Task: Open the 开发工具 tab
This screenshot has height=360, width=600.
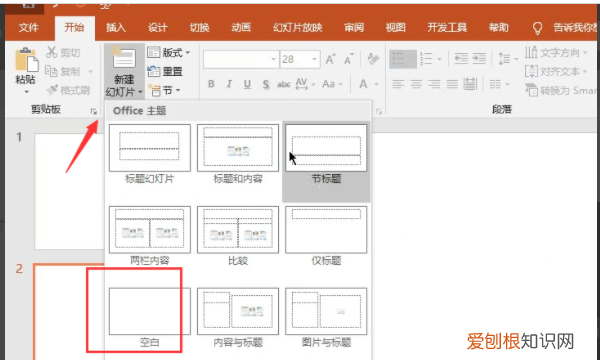Action: pyautogui.click(x=447, y=28)
